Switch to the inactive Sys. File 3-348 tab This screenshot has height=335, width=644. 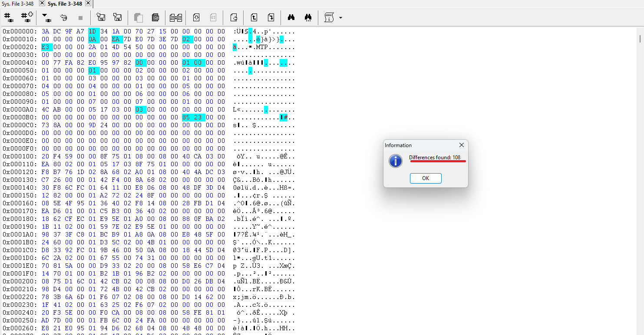coord(18,3)
